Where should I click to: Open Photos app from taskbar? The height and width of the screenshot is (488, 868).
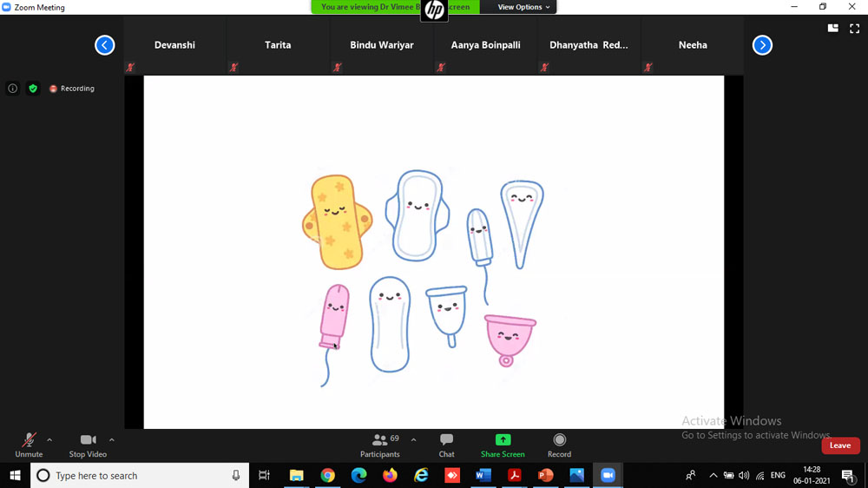click(577, 475)
